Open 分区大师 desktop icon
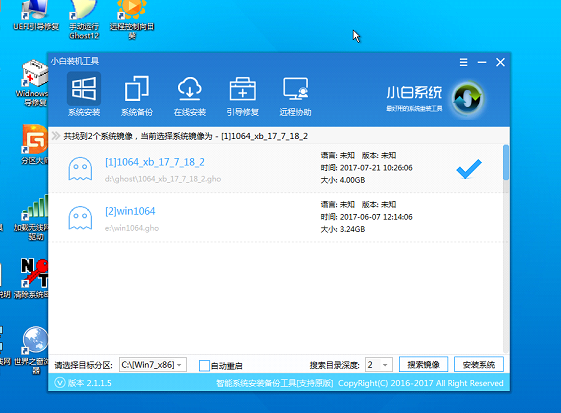The width and height of the screenshot is (561, 413). click(x=34, y=145)
